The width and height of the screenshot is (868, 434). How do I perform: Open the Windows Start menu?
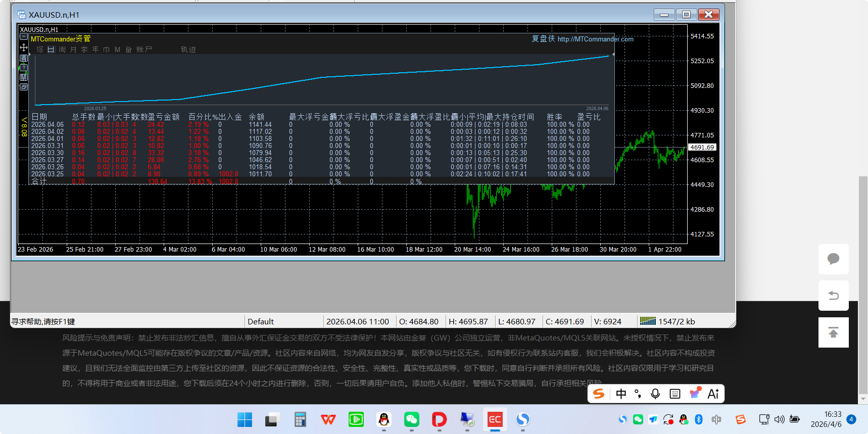coord(245,419)
